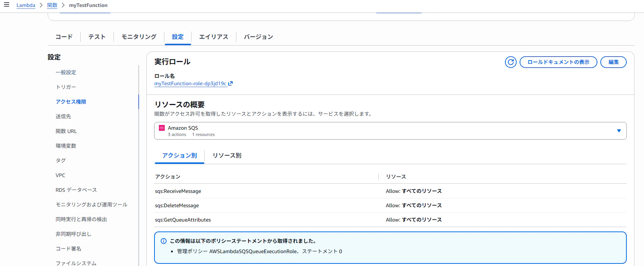The height and width of the screenshot is (266, 644).
Task: Click AWSLambdaSQSQueueExecutionRole policy statement text
Action: click(259, 251)
